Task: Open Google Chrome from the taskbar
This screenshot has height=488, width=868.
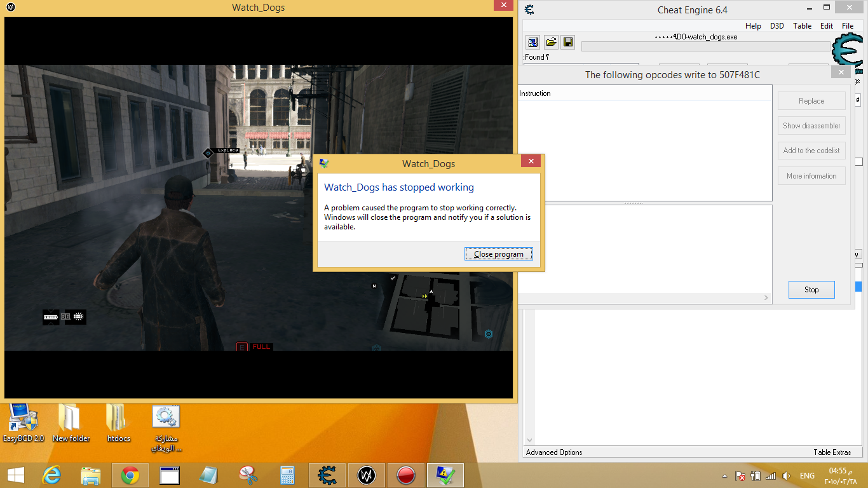Action: click(130, 475)
